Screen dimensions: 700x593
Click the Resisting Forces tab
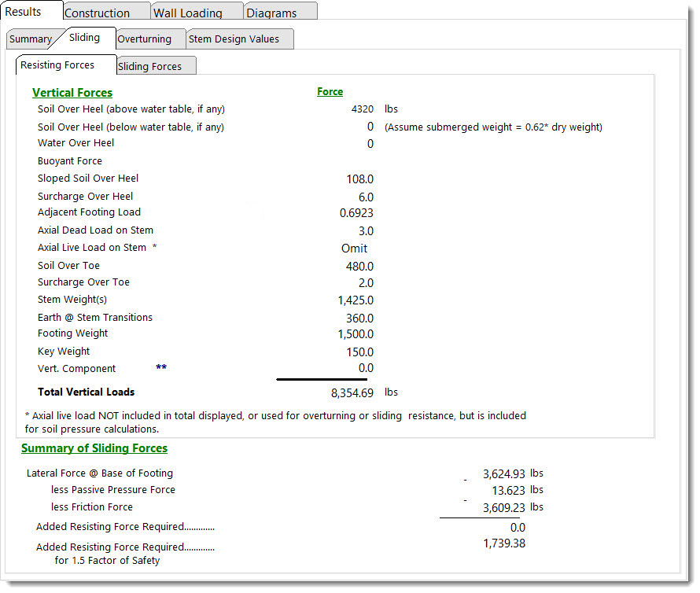point(57,65)
